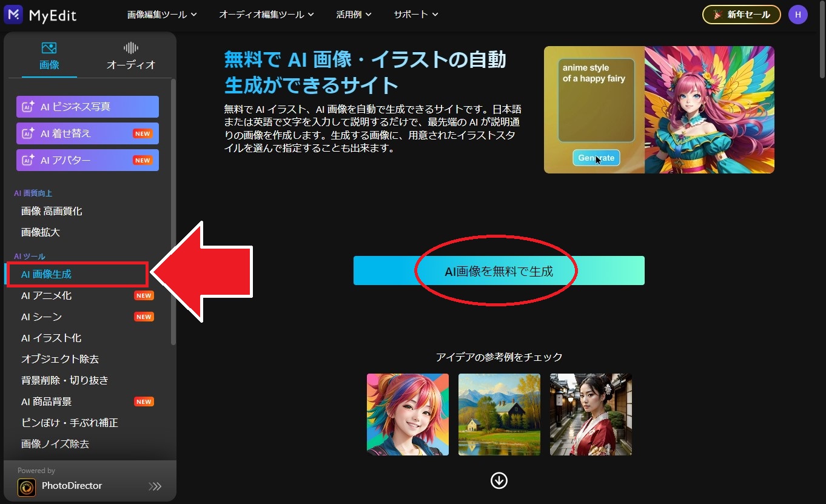This screenshot has height=504, width=826.
Task: Switch to the 画像 tab
Action: tap(49, 56)
